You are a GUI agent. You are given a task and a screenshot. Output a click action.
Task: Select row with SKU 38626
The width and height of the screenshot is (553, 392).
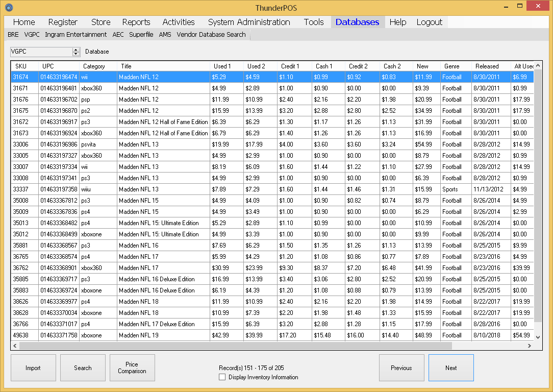coord(272,302)
